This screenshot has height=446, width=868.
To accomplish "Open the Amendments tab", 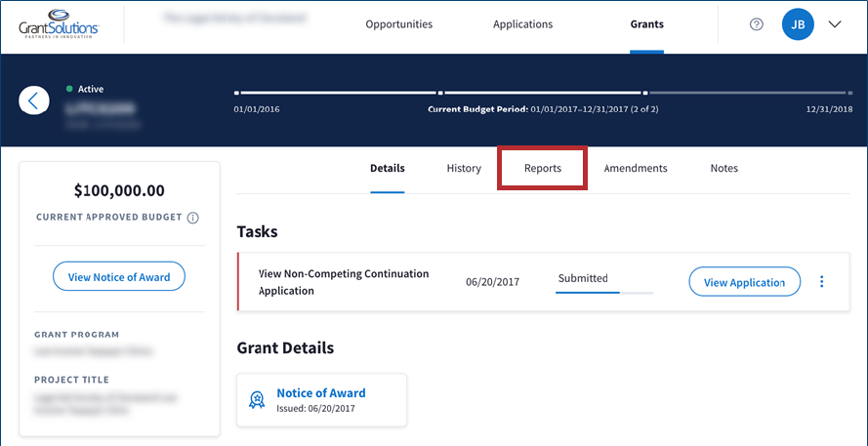I will (636, 168).
